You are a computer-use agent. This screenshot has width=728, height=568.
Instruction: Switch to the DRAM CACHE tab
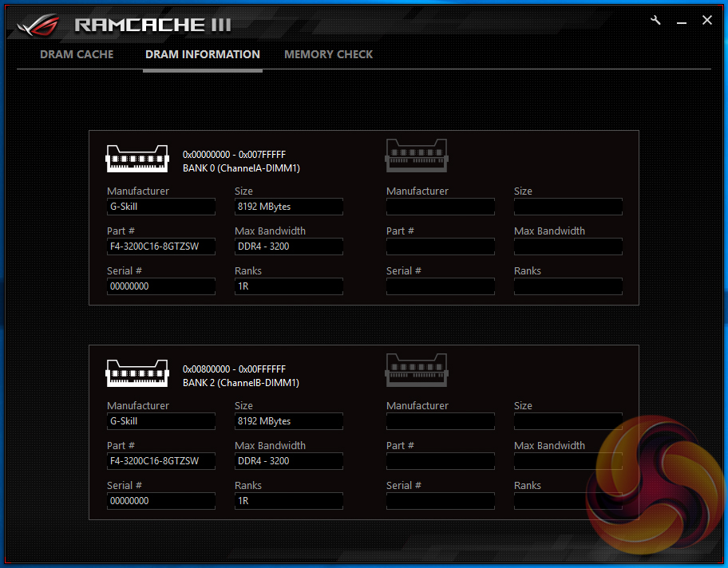coord(77,54)
